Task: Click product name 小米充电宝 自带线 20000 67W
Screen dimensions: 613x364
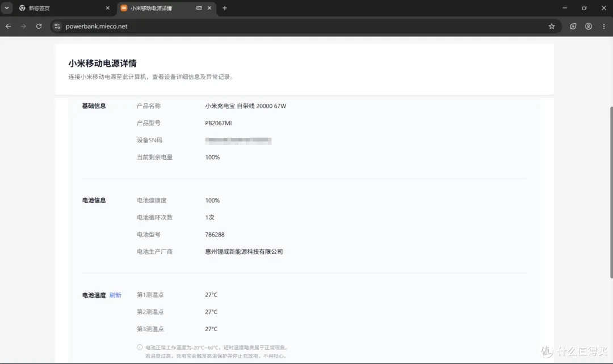Action: point(246,106)
